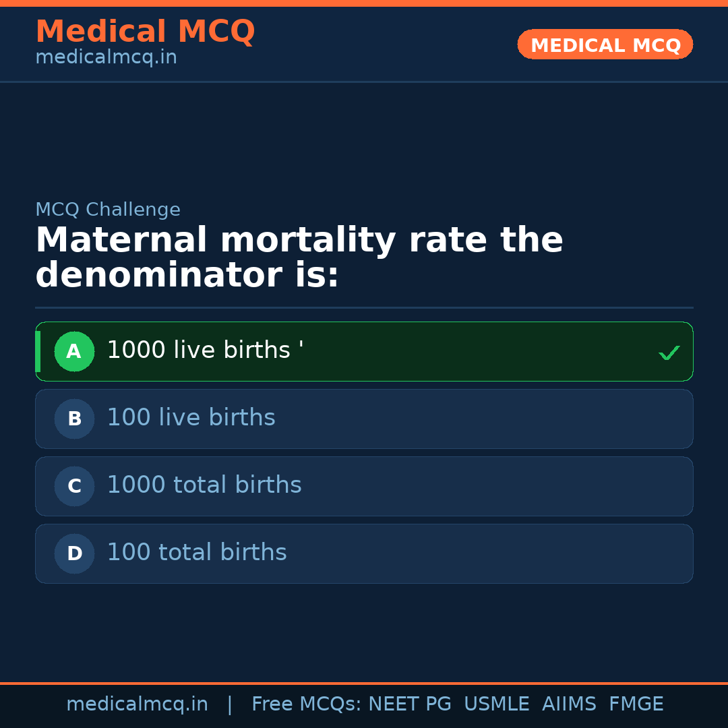Click the circle C badge
Image resolution: width=728 pixels, height=728 pixels.
(74, 486)
